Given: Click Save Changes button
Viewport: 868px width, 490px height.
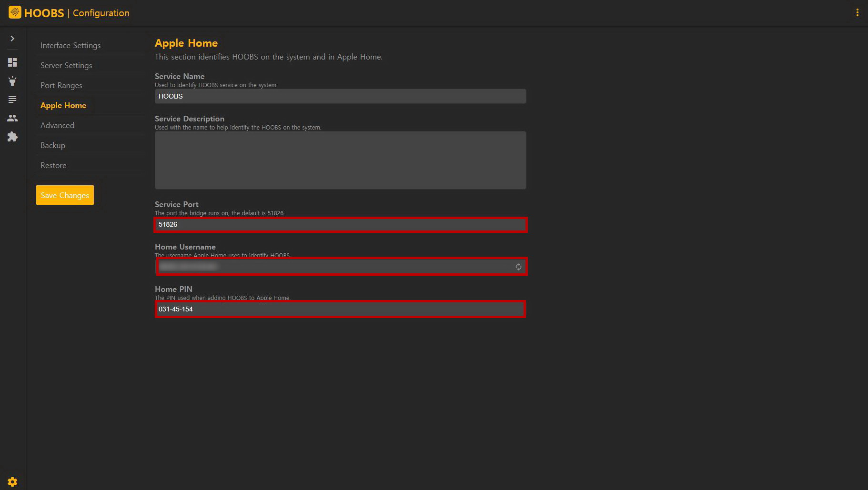Looking at the screenshot, I should click(x=65, y=195).
